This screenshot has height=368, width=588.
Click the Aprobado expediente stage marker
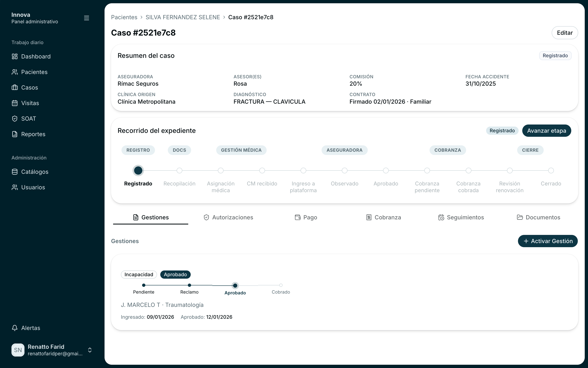tap(386, 170)
